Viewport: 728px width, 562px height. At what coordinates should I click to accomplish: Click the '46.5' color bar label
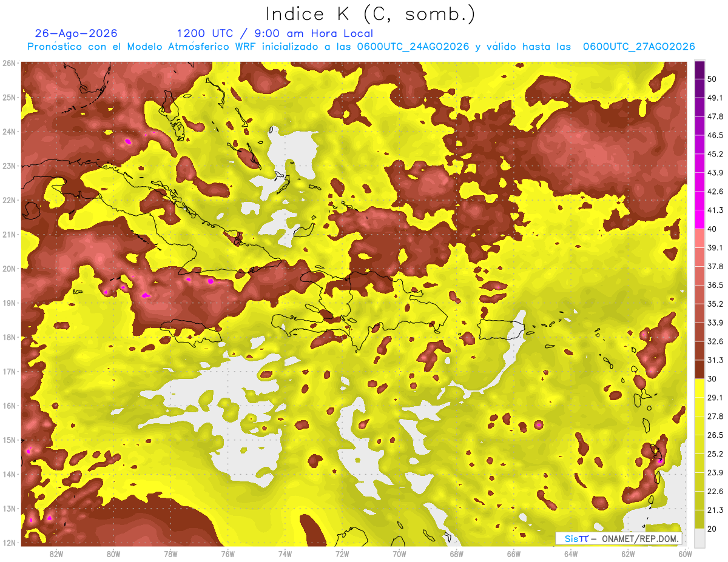pos(715,135)
